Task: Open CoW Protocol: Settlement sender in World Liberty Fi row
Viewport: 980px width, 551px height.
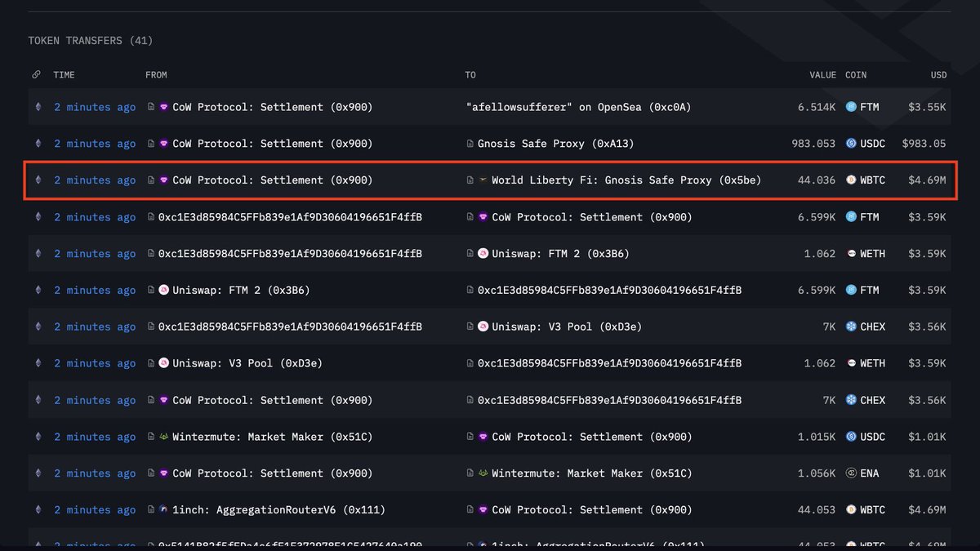Action: (272, 180)
